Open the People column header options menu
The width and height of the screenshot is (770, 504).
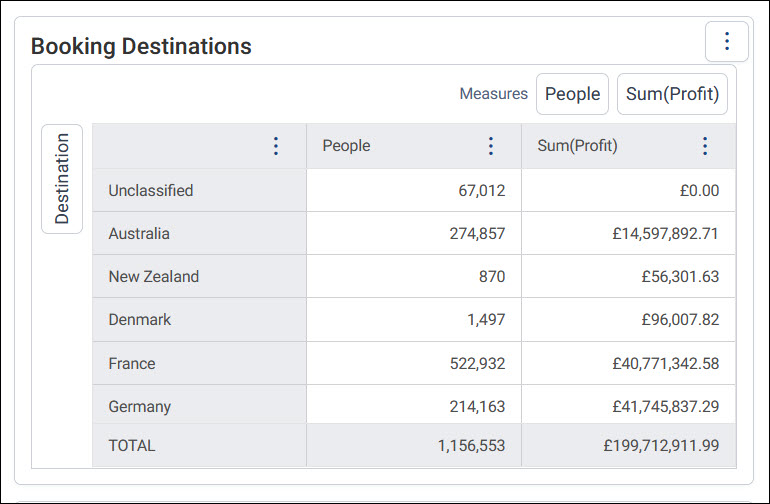click(491, 146)
